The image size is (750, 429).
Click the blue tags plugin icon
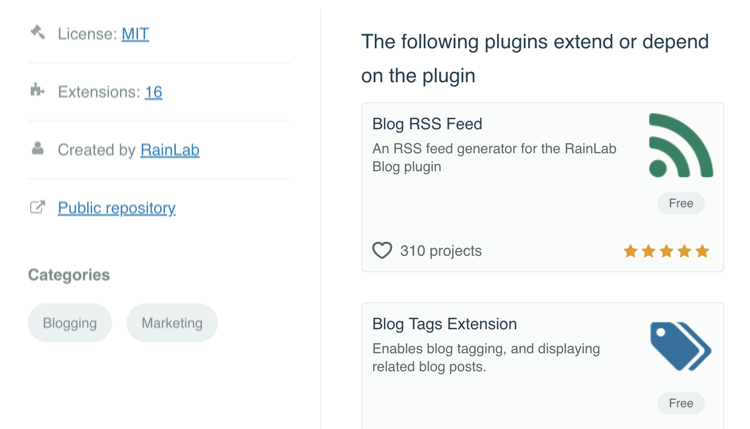click(681, 346)
